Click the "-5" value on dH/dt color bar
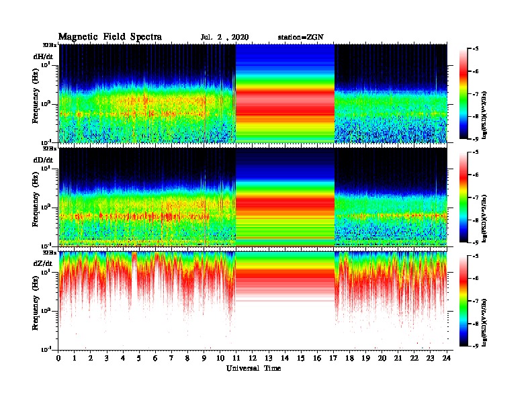This screenshot has width=532, height=411. (x=476, y=49)
